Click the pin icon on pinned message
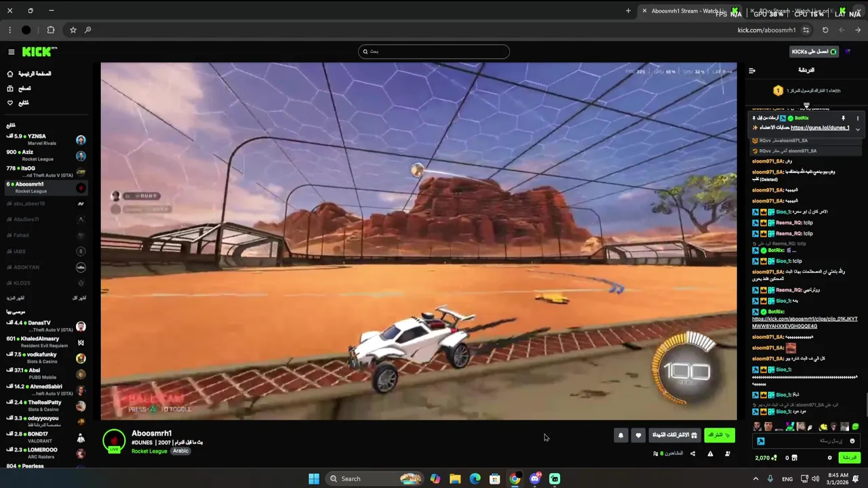868x488 pixels. pyautogui.click(x=844, y=118)
